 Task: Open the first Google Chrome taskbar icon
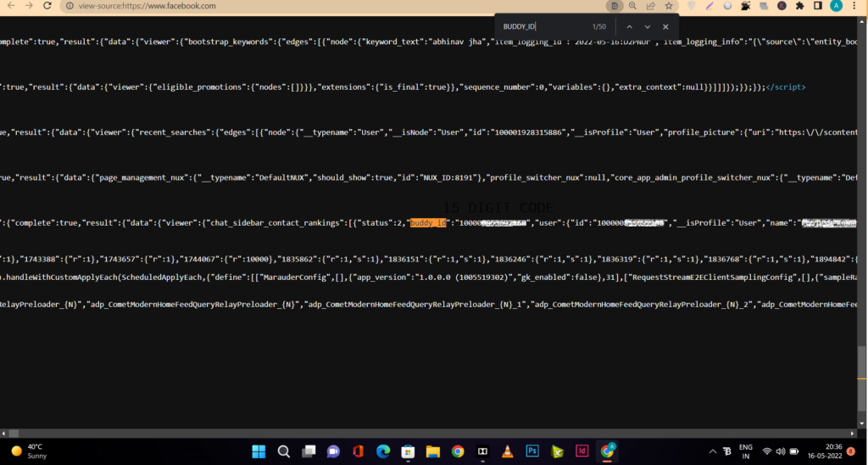coord(458,451)
